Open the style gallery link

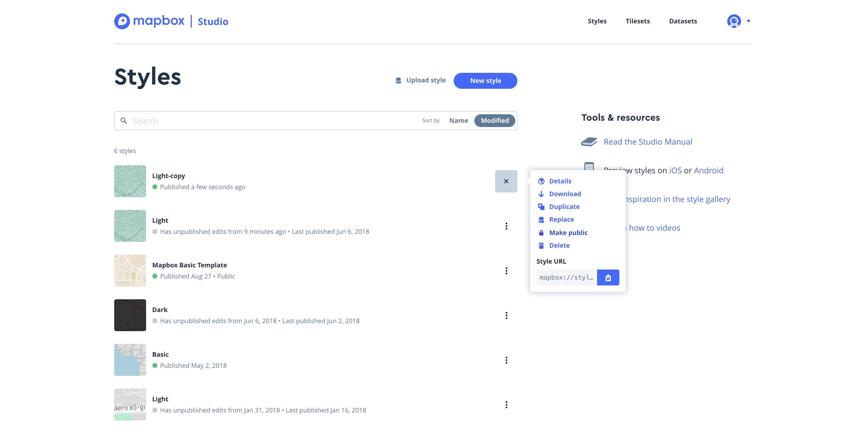(677, 199)
